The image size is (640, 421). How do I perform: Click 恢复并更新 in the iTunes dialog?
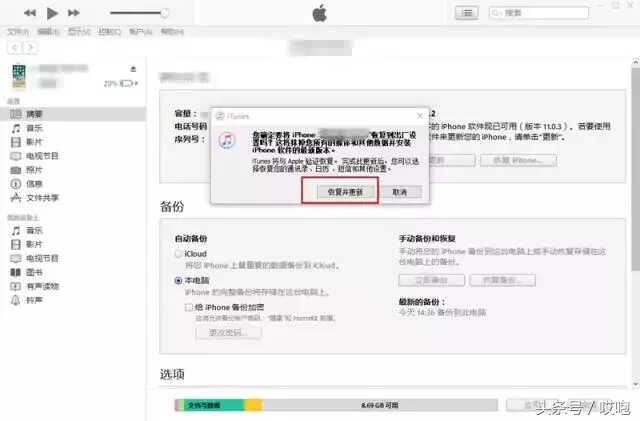(345, 192)
